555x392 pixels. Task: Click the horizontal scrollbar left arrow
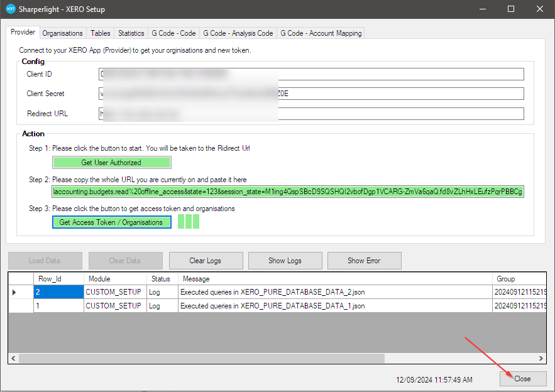click(x=13, y=358)
